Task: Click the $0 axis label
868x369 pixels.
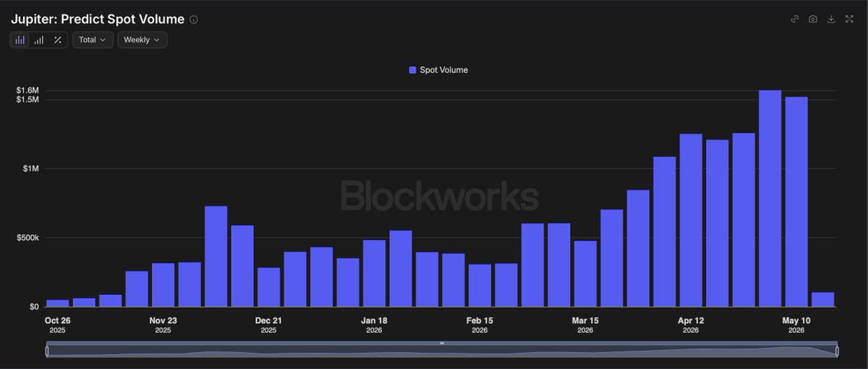Action: coord(34,307)
